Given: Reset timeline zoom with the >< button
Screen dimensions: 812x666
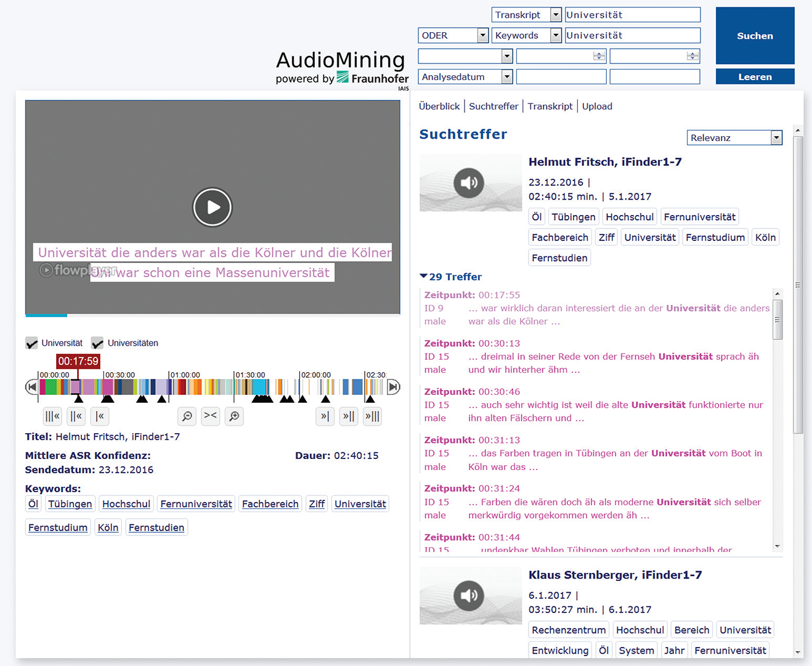Looking at the screenshot, I should (x=211, y=416).
